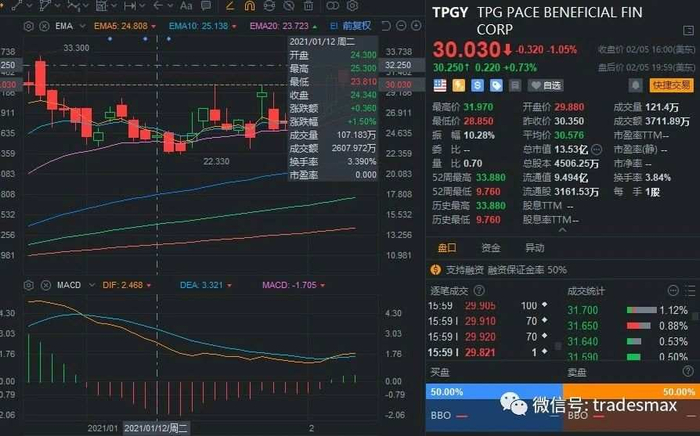Click the TPGY ticker symbol
Screen dimensions: 700x436
click(450, 12)
